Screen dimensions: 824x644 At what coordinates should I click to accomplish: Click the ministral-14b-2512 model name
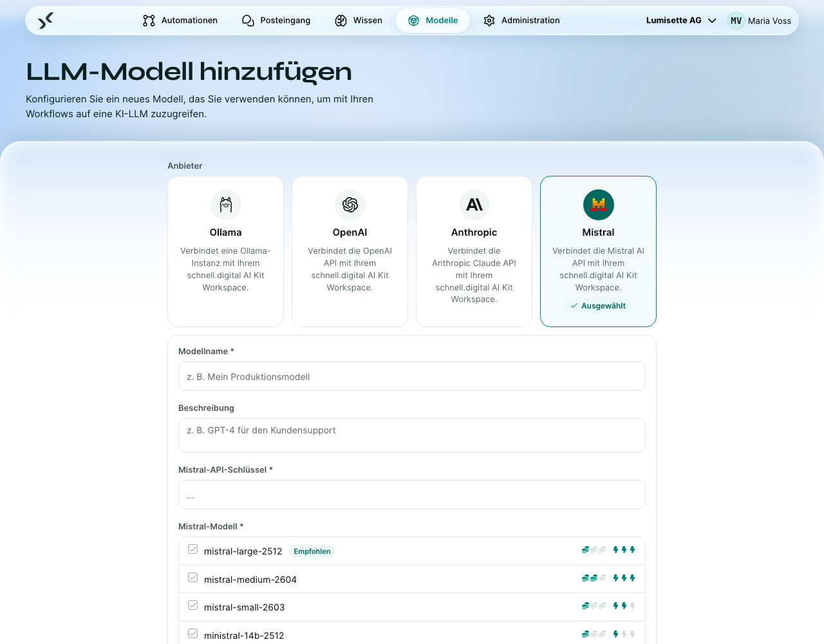click(244, 636)
